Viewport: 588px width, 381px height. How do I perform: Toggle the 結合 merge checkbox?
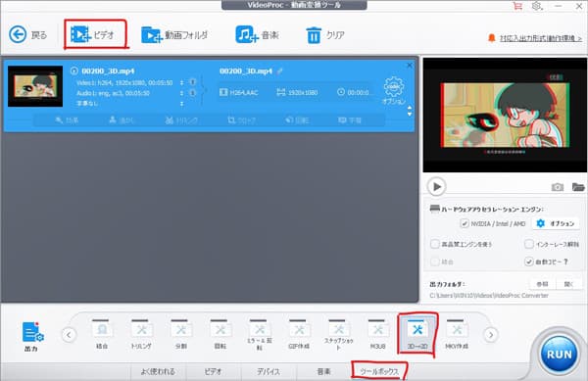[434, 262]
